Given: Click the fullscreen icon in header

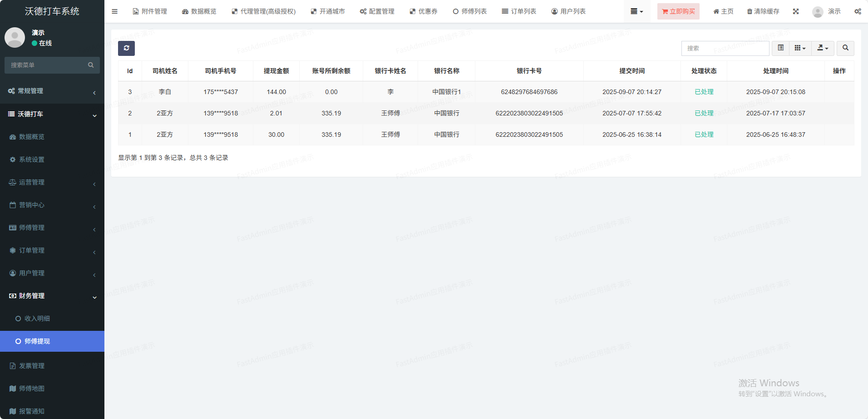Looking at the screenshot, I should (x=796, y=11).
